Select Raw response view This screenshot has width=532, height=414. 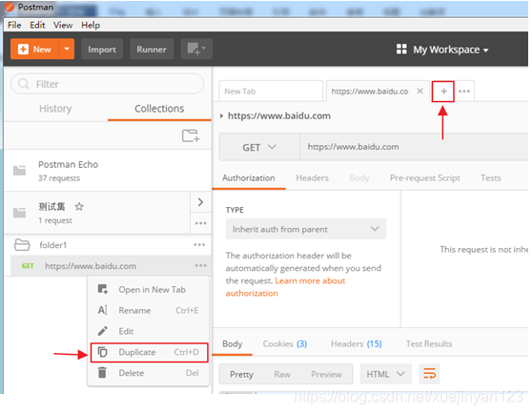[282, 374]
